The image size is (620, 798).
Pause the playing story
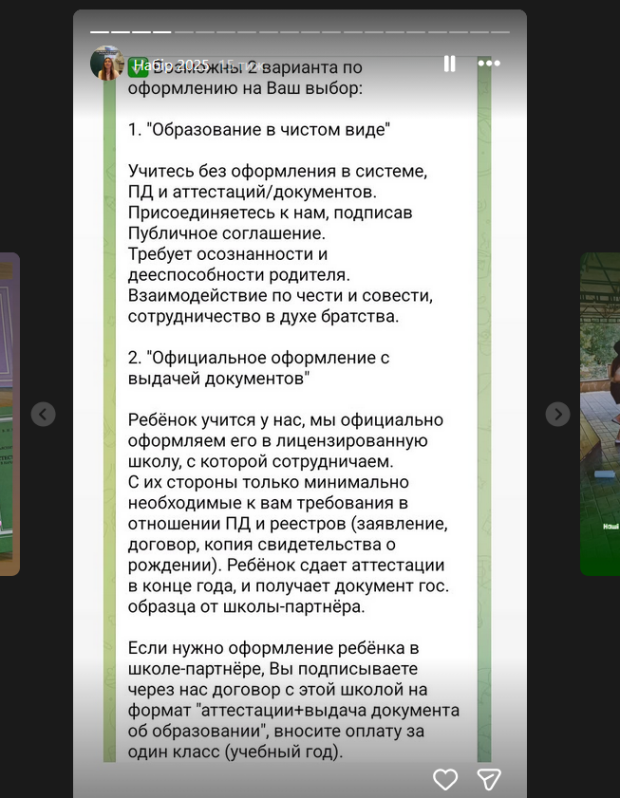[x=449, y=63]
